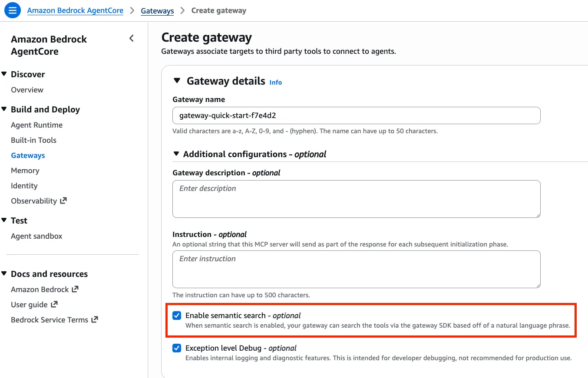This screenshot has height=378, width=588.
Task: Click the Gateway description text area
Action: [x=356, y=199]
